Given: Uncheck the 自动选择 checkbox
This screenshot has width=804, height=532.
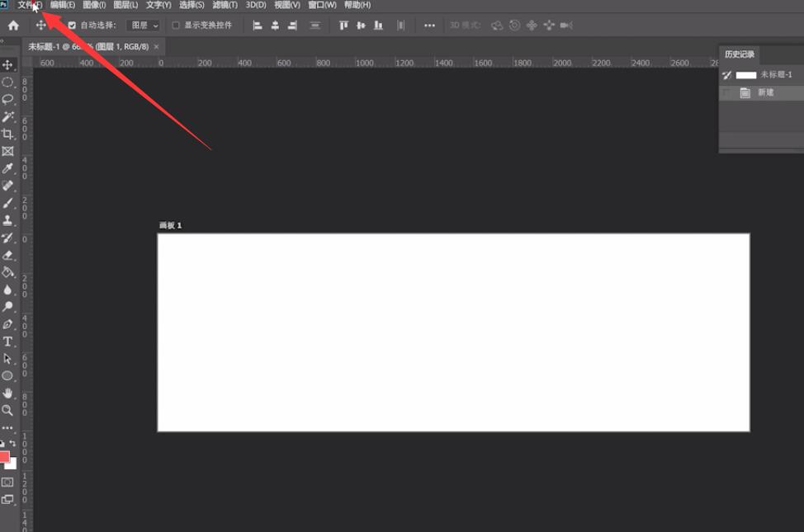Looking at the screenshot, I should [72, 25].
